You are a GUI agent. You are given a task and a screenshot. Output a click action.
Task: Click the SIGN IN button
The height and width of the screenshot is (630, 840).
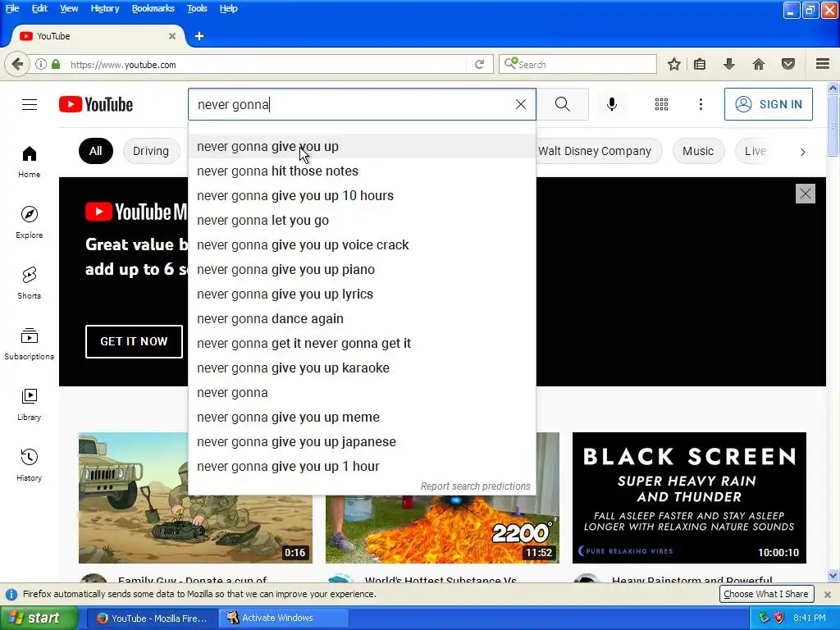768,104
